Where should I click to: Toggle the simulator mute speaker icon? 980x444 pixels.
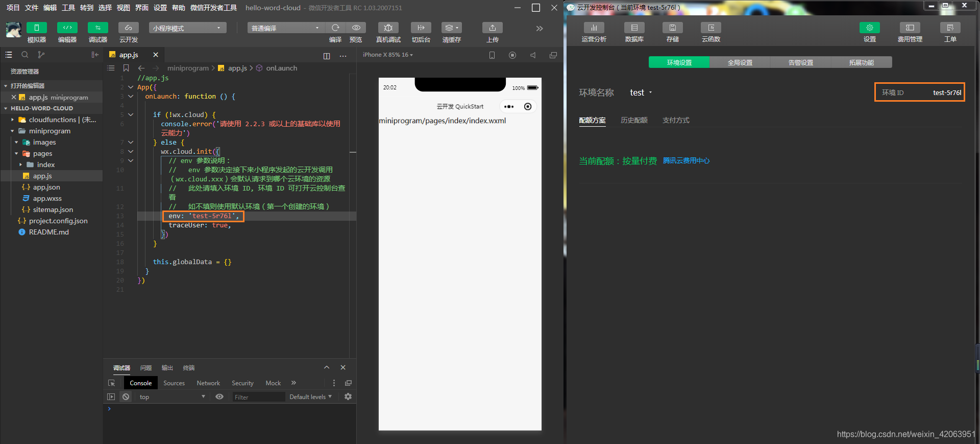[x=533, y=55]
